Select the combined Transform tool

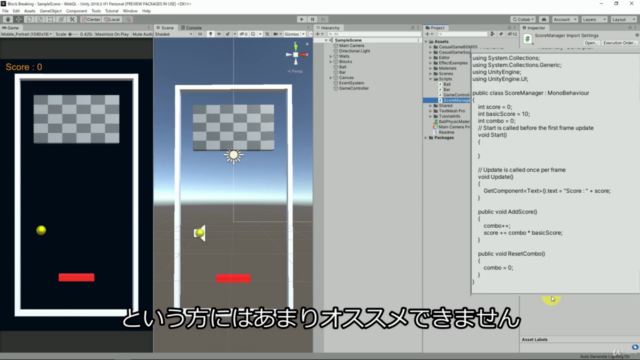[61, 19]
